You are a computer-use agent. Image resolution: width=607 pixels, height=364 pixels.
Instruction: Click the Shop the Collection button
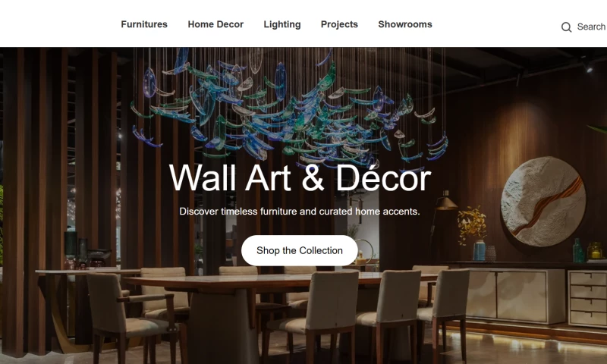(x=299, y=250)
